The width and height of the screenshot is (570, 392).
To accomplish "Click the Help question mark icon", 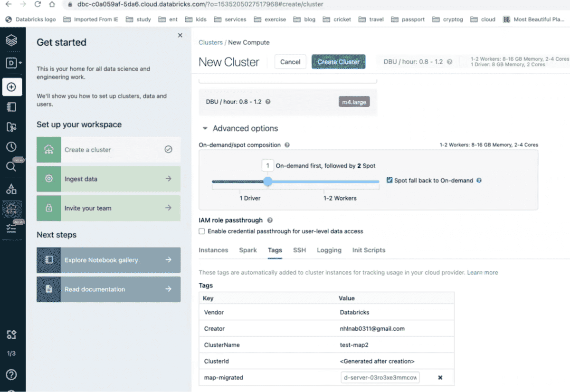I will [x=11, y=374].
